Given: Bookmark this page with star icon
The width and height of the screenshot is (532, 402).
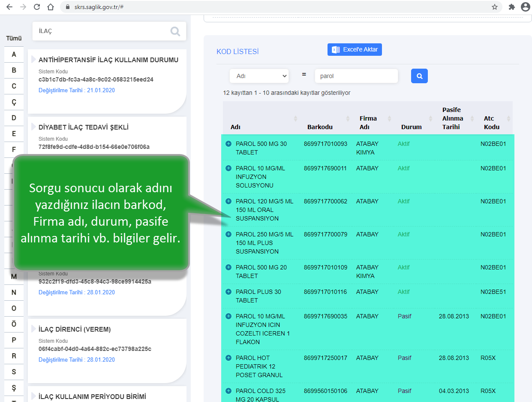Looking at the screenshot, I should (494, 7).
